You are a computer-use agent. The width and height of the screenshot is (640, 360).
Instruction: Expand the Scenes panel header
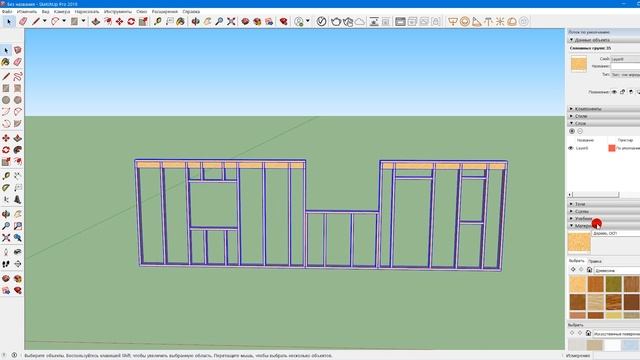(604, 211)
